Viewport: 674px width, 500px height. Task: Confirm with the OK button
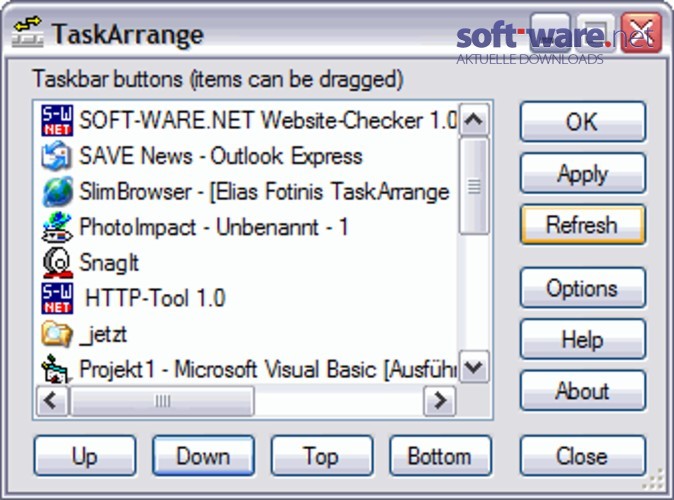click(582, 122)
